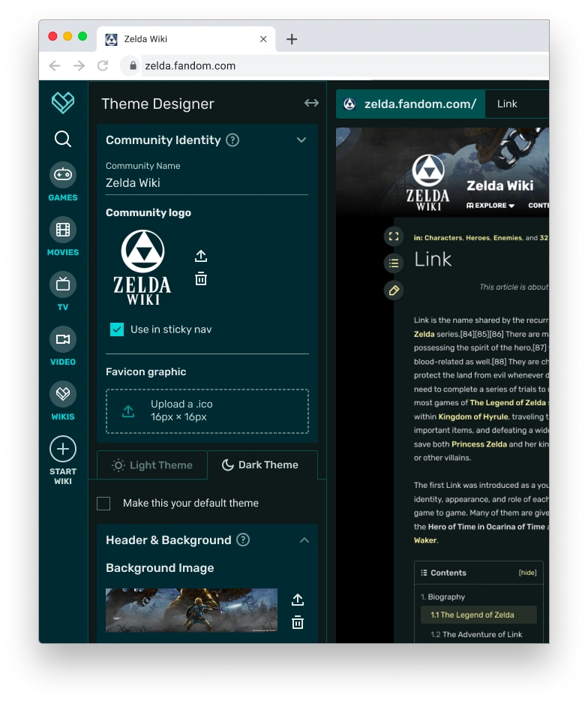Open The Legend of Zelda body link
This screenshot has width=588, height=701.
tap(508, 402)
